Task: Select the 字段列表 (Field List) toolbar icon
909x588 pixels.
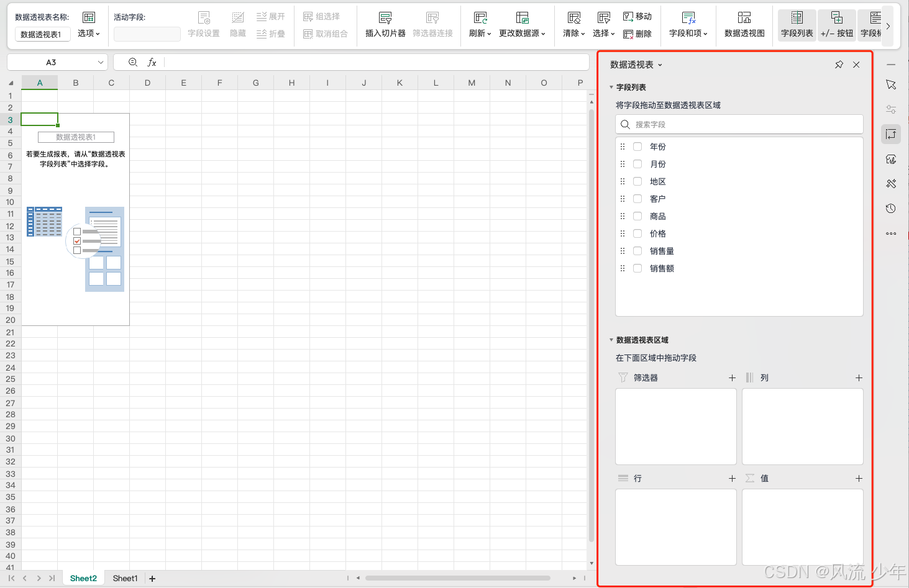Action: (x=796, y=25)
